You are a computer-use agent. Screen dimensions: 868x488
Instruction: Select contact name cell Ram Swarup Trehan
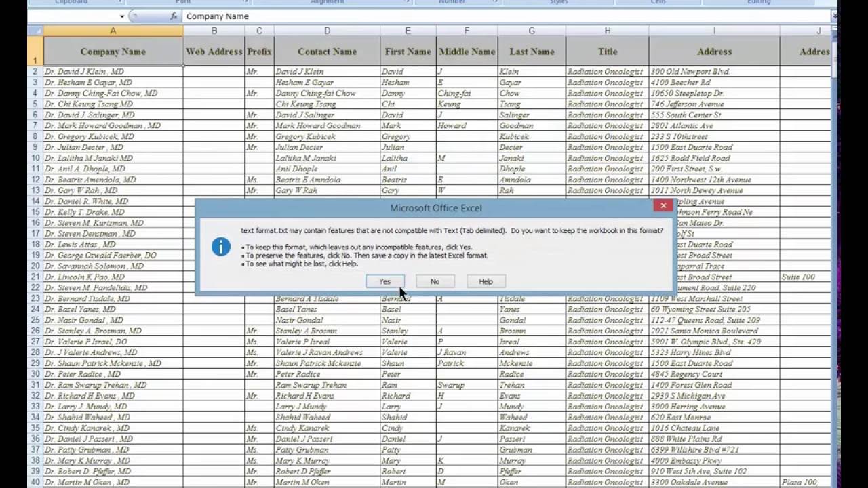327,384
